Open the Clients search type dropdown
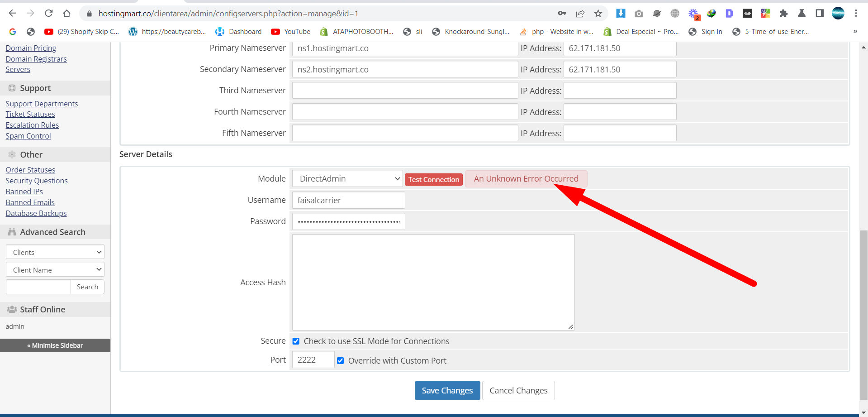868x417 pixels. pyautogui.click(x=55, y=252)
